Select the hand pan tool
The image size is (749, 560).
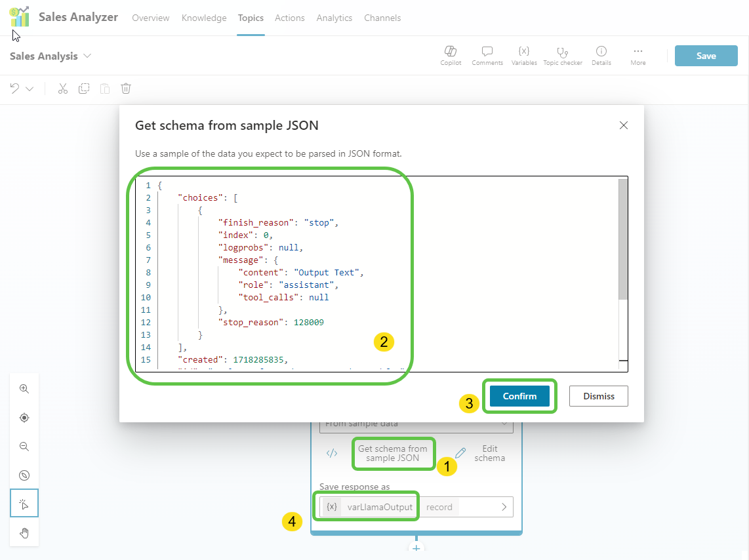pyautogui.click(x=24, y=532)
